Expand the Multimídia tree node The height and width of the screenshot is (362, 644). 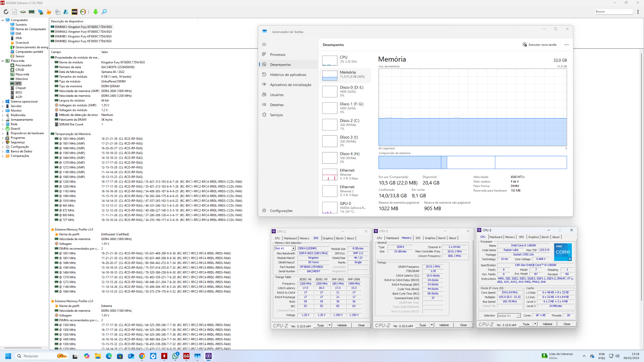3,115
